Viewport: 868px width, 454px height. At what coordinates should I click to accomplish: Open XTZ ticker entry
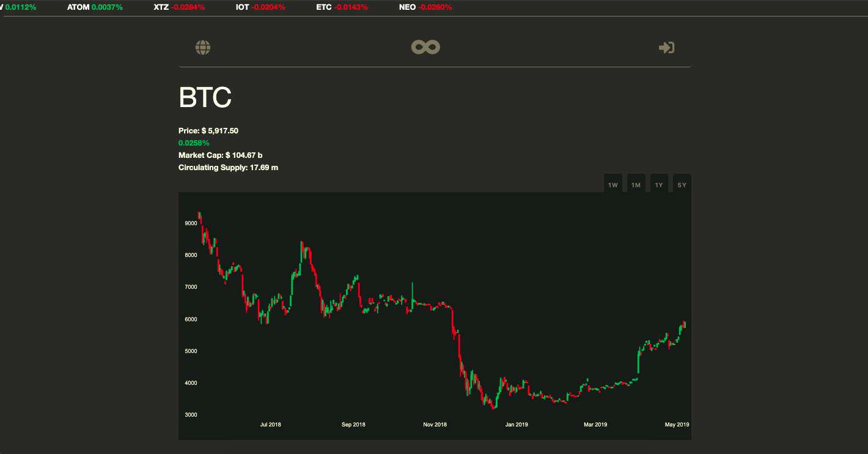179,7
